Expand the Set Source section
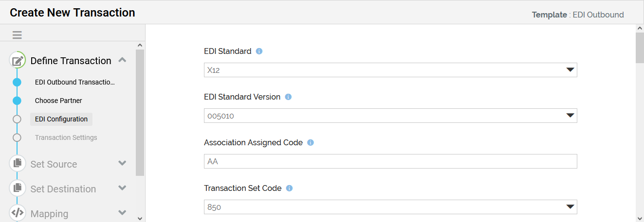The width and height of the screenshot is (644, 222). [123, 163]
